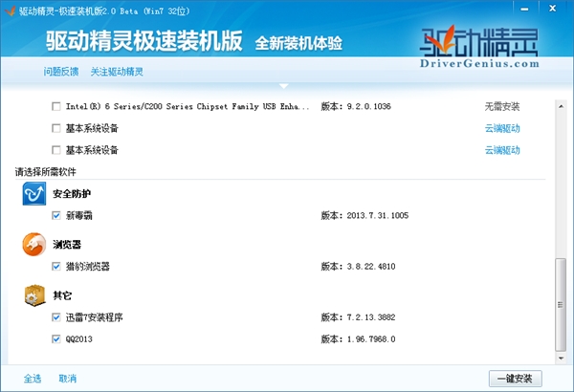574x392 pixels.
Task: Click the 浏览器 category label
Action: click(x=67, y=245)
